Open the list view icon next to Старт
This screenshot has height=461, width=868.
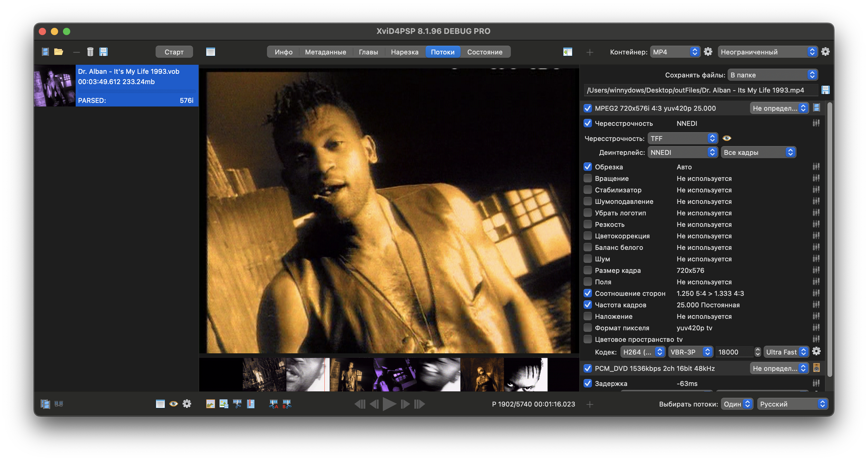[x=211, y=52]
